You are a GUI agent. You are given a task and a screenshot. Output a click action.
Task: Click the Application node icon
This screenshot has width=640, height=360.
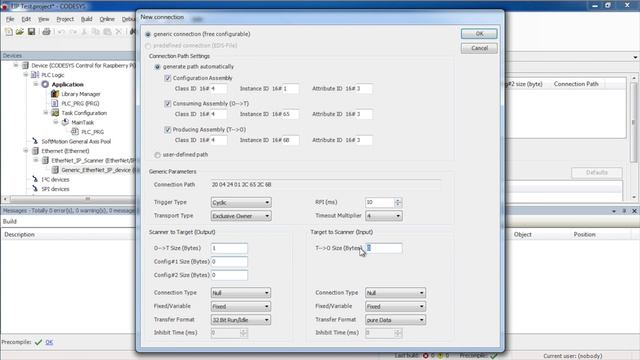(x=45, y=84)
